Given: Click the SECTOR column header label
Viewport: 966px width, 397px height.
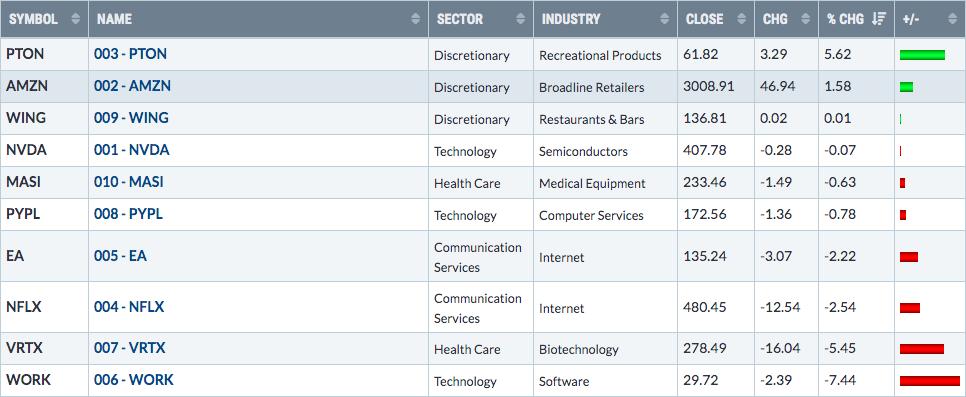Looking at the screenshot, I should tap(460, 19).
